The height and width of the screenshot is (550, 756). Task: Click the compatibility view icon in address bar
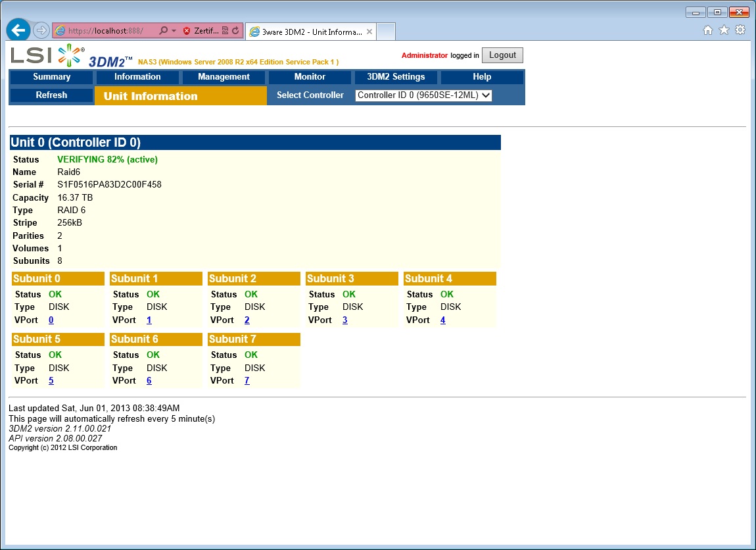(x=225, y=30)
